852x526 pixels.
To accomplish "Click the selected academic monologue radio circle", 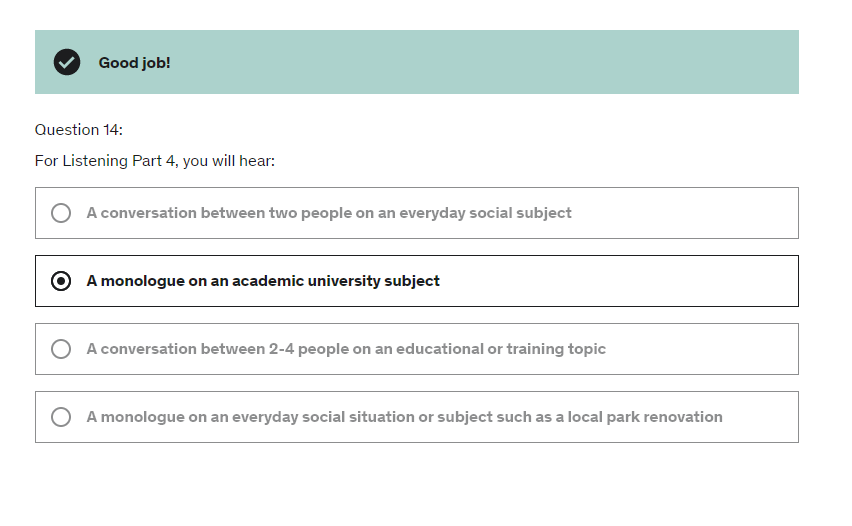I will pos(61,281).
